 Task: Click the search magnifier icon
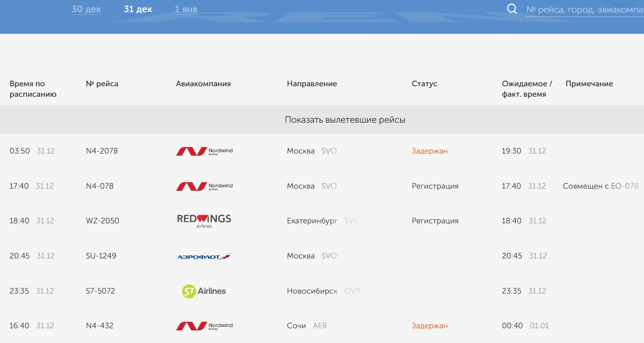click(x=512, y=9)
